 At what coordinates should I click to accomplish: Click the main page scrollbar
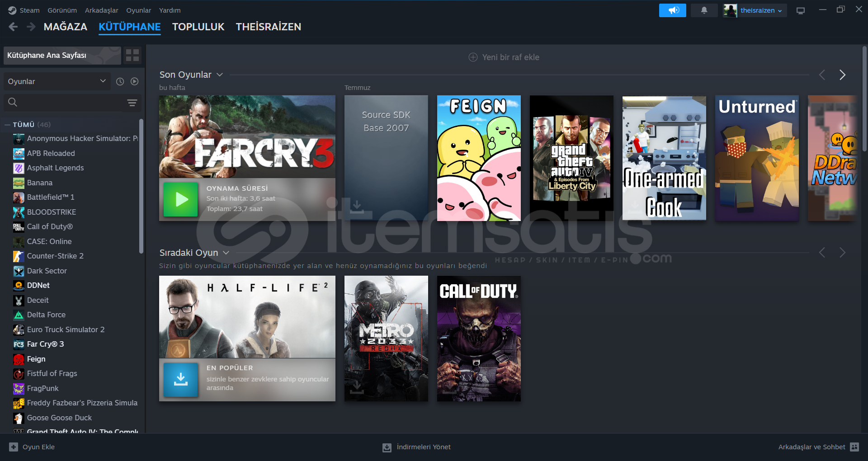(x=864, y=99)
